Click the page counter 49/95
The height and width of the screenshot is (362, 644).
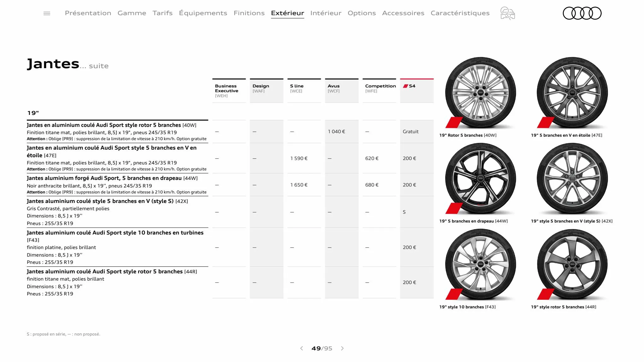pyautogui.click(x=322, y=348)
